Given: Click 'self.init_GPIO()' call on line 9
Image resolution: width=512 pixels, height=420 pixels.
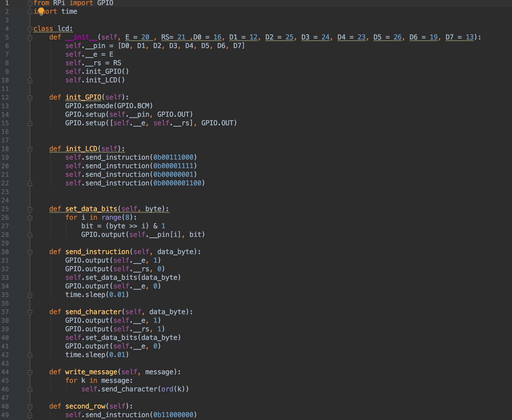Looking at the screenshot, I should (x=97, y=72).
